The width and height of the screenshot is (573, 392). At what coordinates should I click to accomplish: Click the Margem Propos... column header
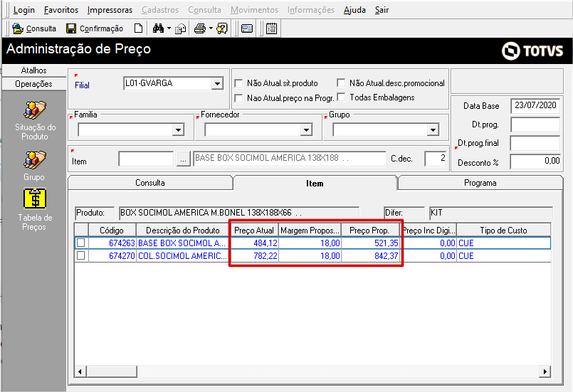pyautogui.click(x=310, y=231)
